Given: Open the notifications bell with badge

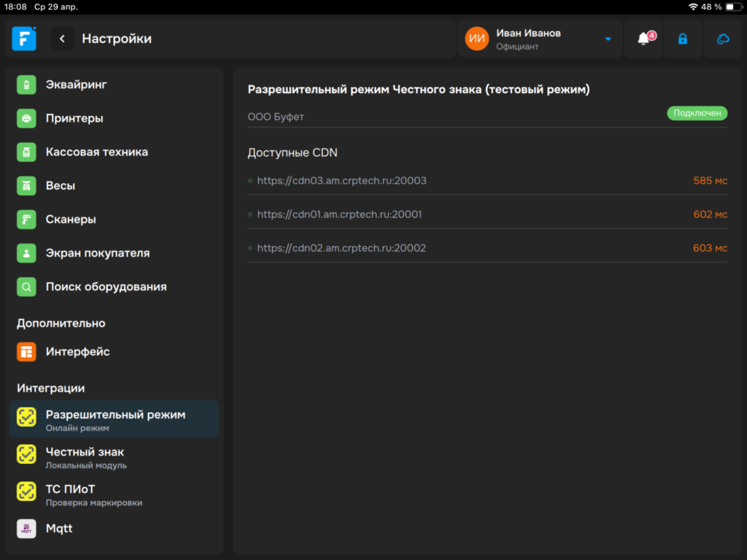Looking at the screenshot, I should [643, 39].
